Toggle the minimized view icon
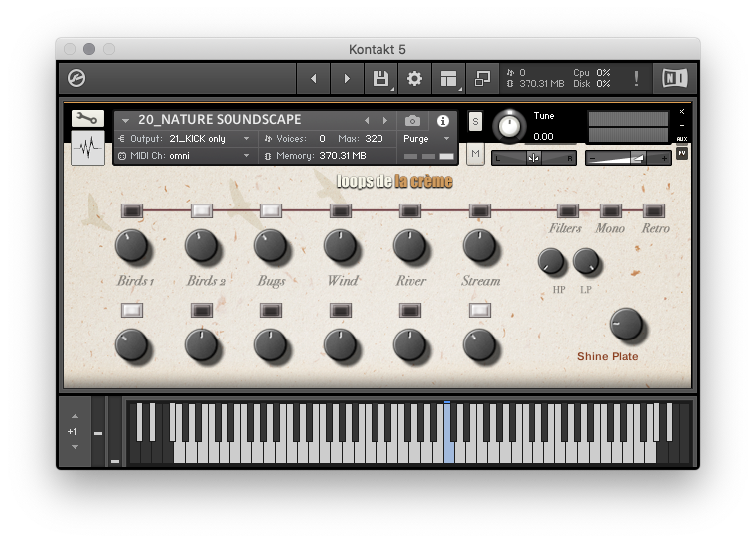This screenshot has height=543, width=756. pos(482,78)
